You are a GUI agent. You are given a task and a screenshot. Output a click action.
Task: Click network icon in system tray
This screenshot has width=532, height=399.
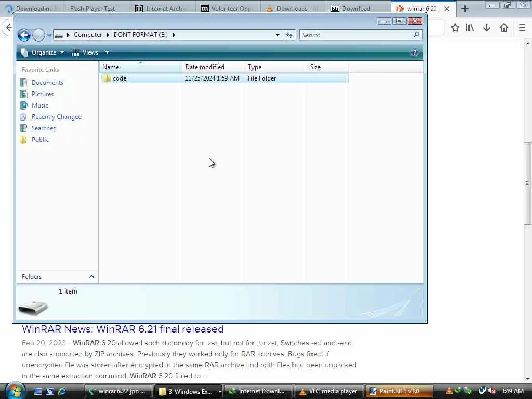pyautogui.click(x=482, y=391)
